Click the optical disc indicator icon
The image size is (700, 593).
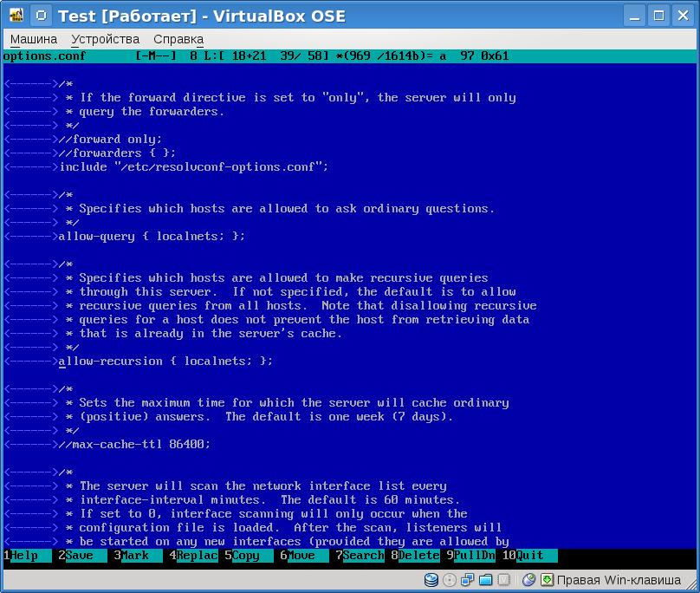(x=449, y=580)
